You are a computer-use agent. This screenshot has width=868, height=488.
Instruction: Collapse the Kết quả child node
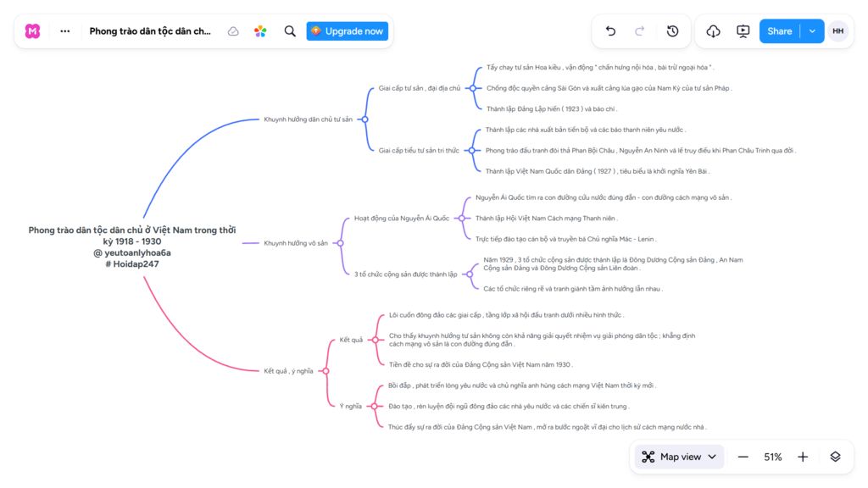coord(376,340)
